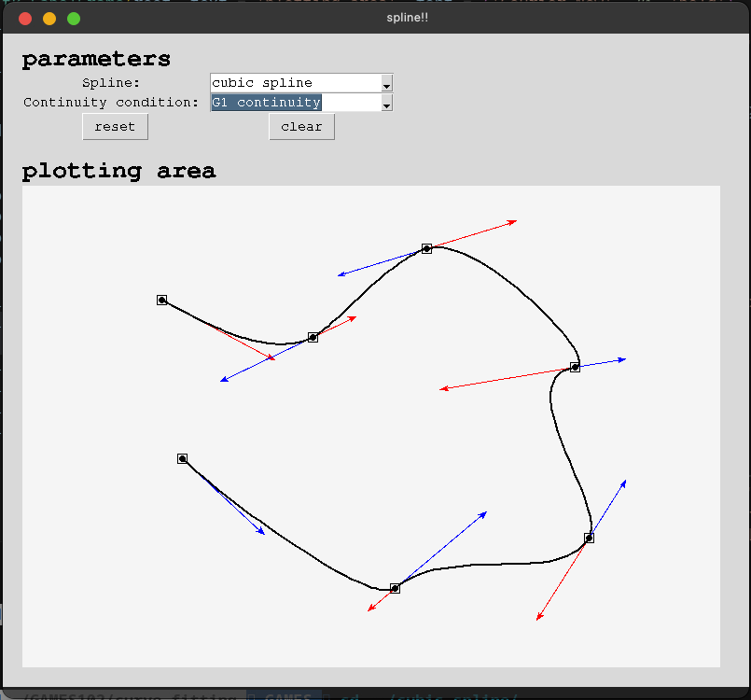Grab blue arrow tip extending from bottommost point
Viewport: 751px width, 700px height.
click(486, 512)
